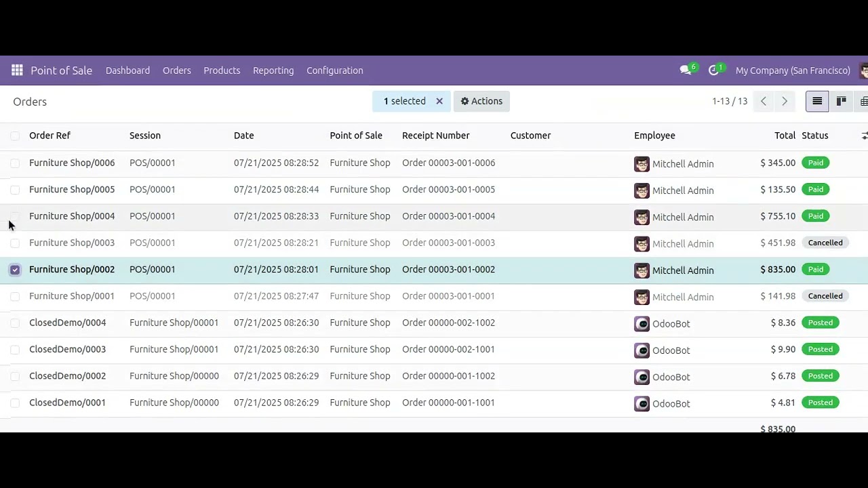
Task: Check the ClosedDemo/0003 row checkbox
Action: tap(15, 350)
